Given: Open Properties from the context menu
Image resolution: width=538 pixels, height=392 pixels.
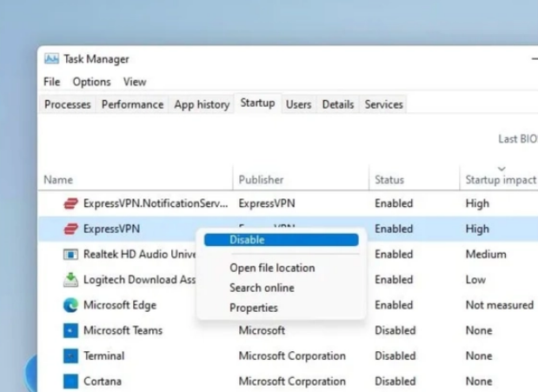Looking at the screenshot, I should [x=254, y=308].
